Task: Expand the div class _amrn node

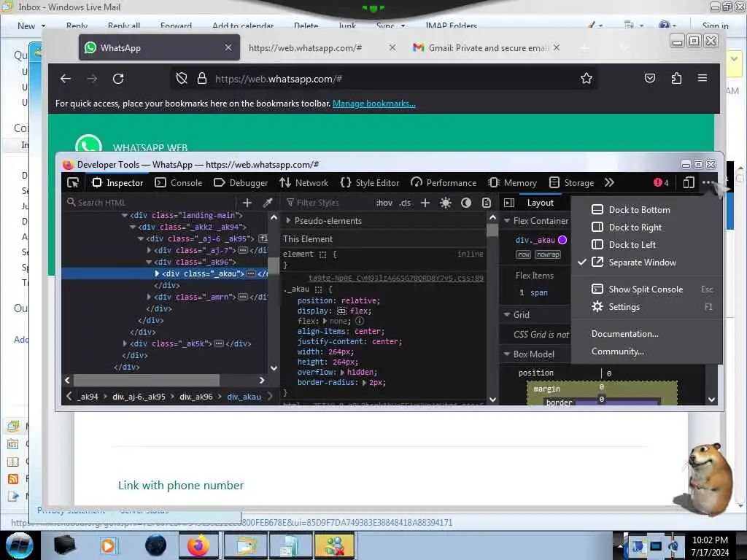Action: coord(149,297)
